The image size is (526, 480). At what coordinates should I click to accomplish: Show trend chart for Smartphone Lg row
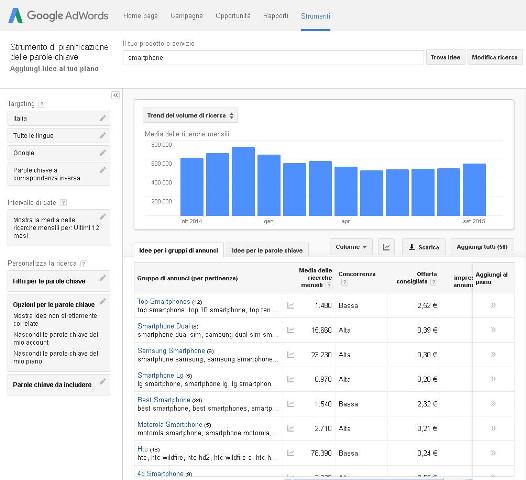coord(291,379)
